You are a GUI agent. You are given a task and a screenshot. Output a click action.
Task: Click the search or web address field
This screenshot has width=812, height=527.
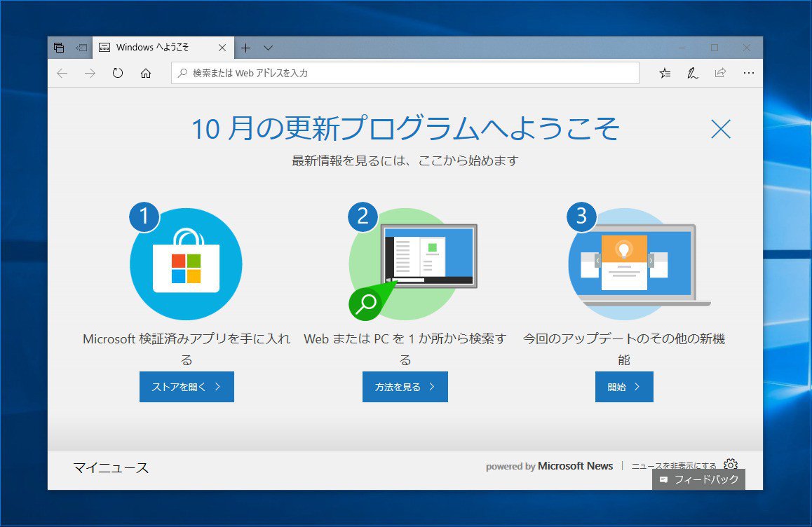405,73
